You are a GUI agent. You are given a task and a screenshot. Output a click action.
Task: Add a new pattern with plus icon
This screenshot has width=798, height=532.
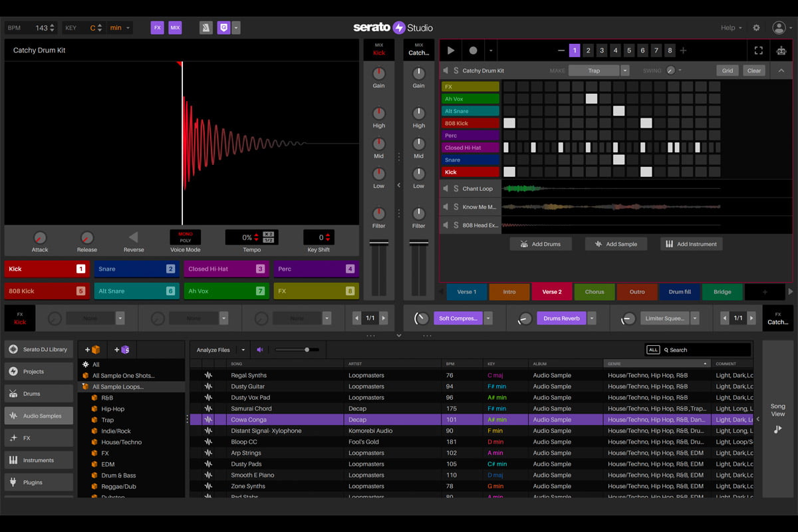click(683, 51)
